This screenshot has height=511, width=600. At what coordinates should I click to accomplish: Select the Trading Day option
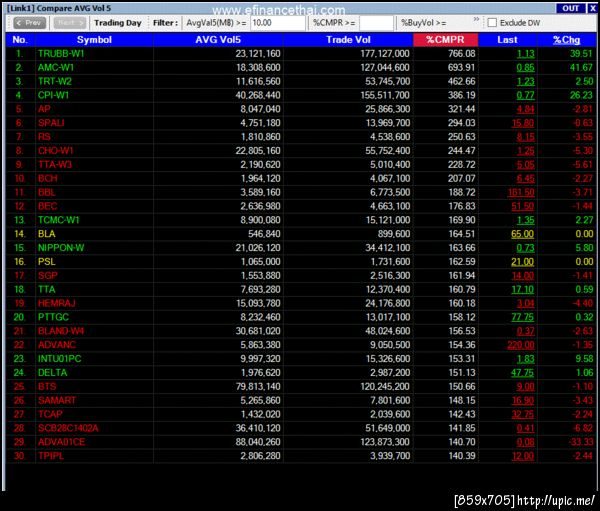[x=118, y=23]
